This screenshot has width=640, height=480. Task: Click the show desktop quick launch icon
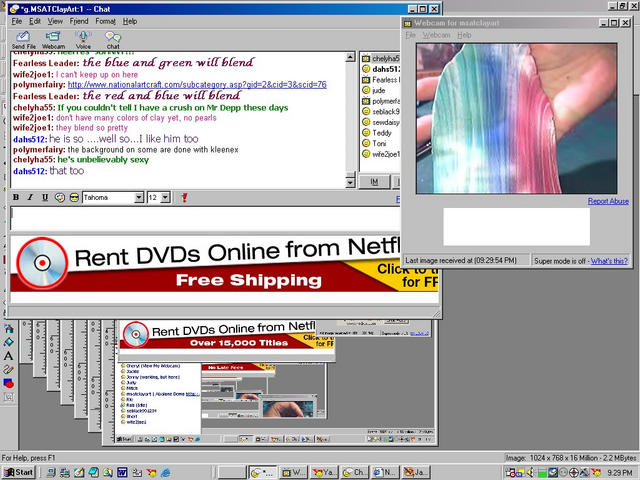click(79, 472)
